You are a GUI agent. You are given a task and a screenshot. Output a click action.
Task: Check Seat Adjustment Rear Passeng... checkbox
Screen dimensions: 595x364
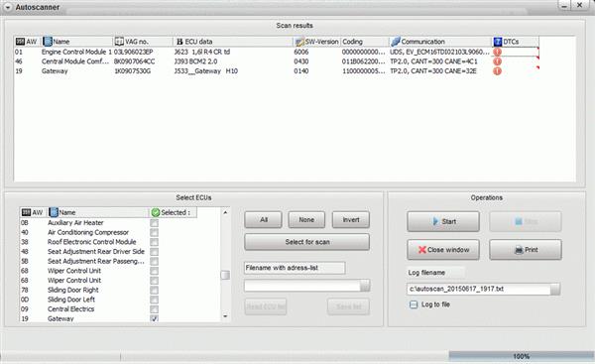pos(154,261)
